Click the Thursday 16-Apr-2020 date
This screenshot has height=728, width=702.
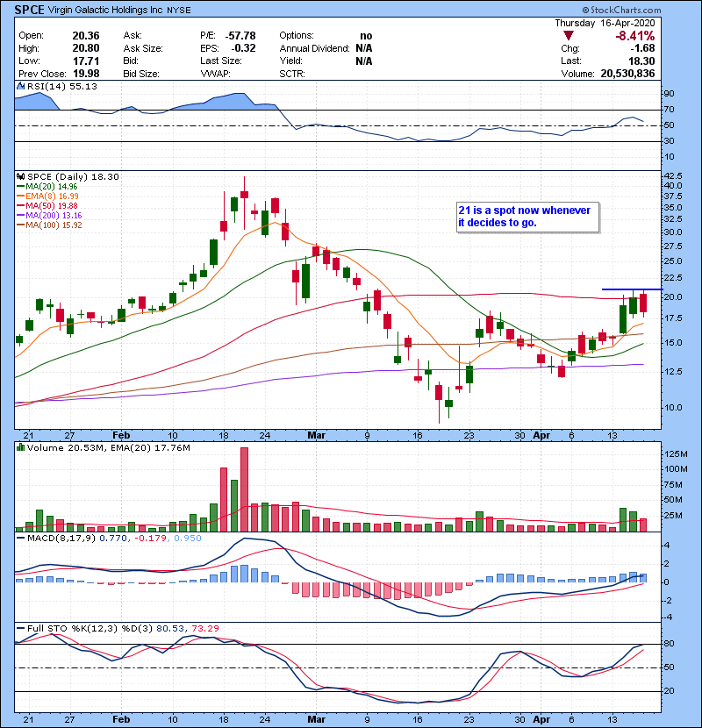tap(605, 23)
